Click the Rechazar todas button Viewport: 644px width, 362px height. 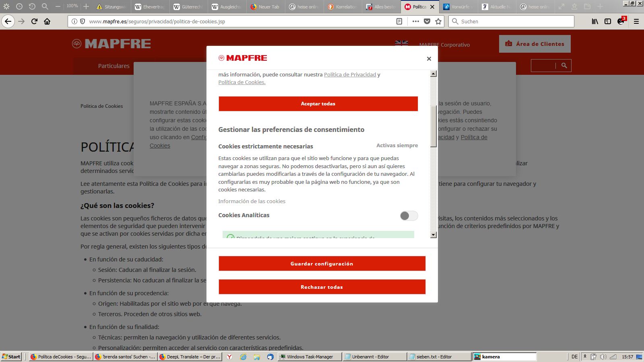pyautogui.click(x=322, y=287)
